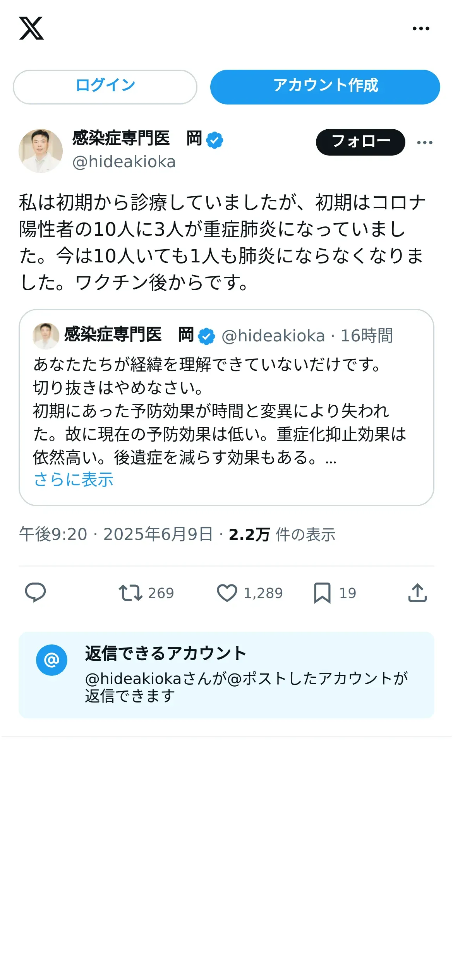Image resolution: width=453 pixels, height=980 pixels.
Task: Open the quoted post's 16時間 timestamp
Action: [366, 336]
